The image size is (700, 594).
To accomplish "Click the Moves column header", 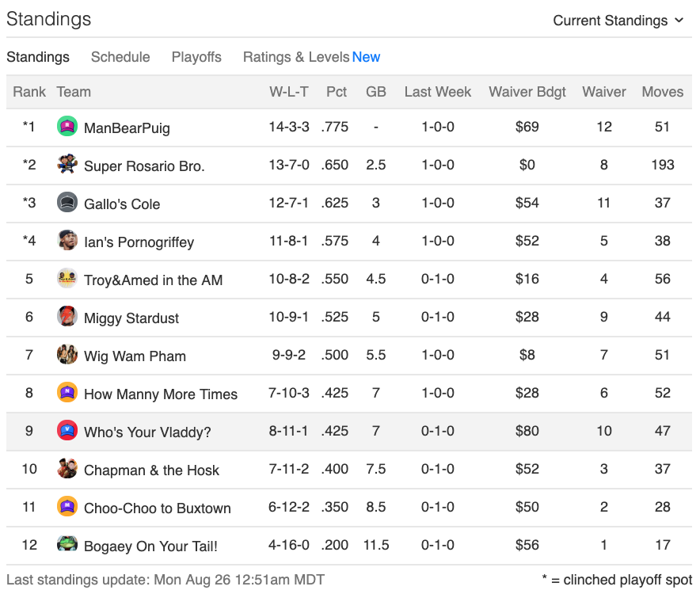I will [x=663, y=92].
